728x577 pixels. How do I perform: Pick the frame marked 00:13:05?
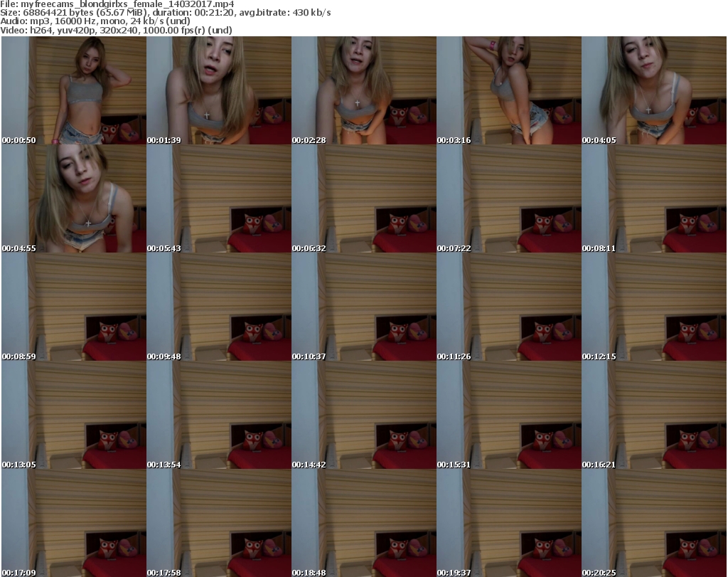click(74, 415)
